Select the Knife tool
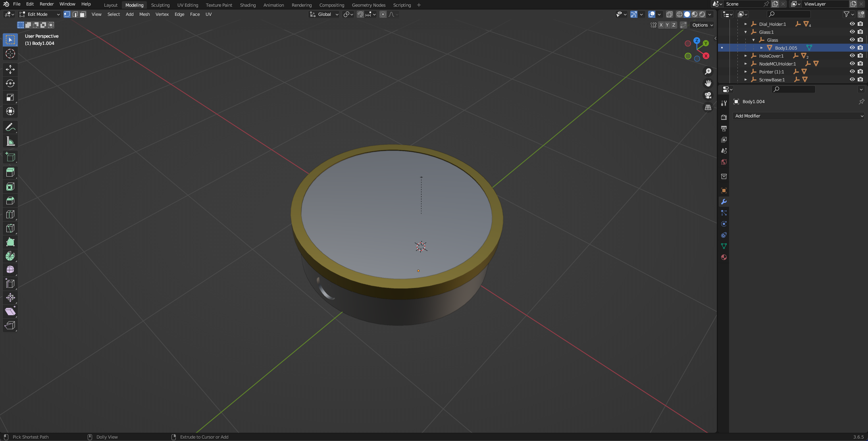The height and width of the screenshot is (441, 868). coord(10,228)
